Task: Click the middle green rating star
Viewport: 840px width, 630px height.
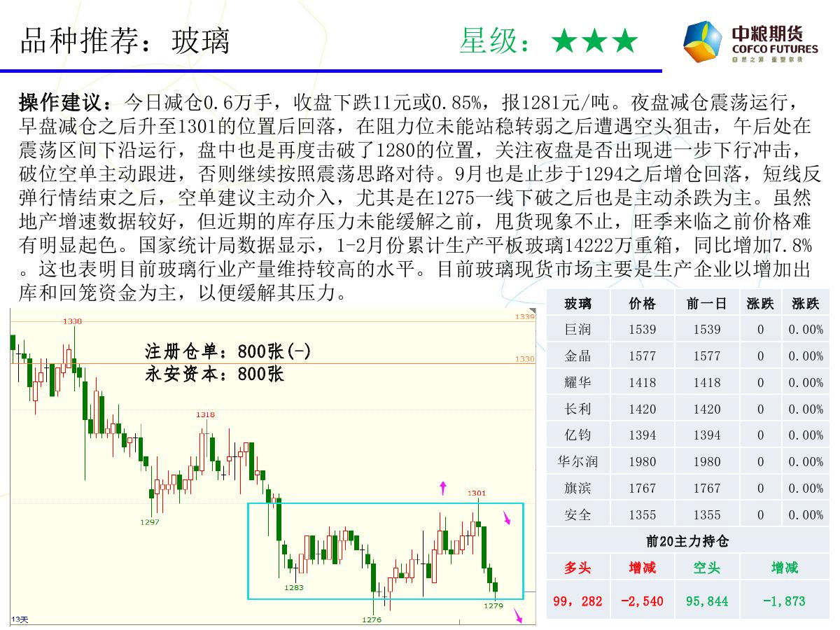Action: (594, 42)
